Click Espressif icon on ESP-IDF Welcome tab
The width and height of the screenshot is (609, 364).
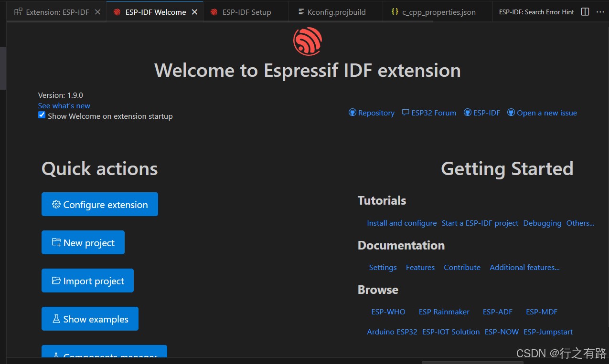[x=117, y=12]
